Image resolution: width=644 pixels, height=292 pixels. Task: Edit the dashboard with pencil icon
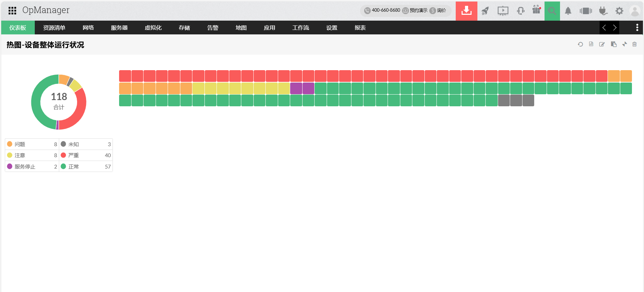pyautogui.click(x=602, y=44)
